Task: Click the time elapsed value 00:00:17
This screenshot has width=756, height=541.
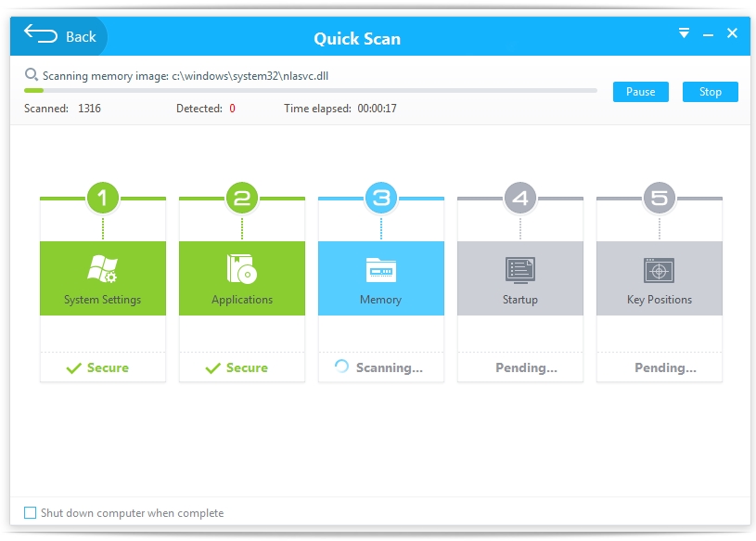Action: pos(377,109)
